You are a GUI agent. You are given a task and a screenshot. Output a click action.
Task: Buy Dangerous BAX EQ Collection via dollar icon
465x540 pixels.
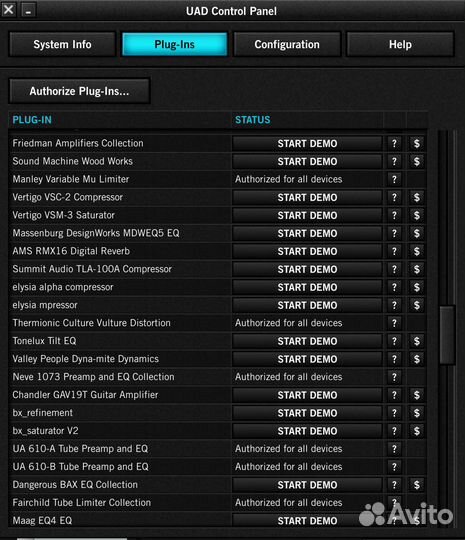417,485
